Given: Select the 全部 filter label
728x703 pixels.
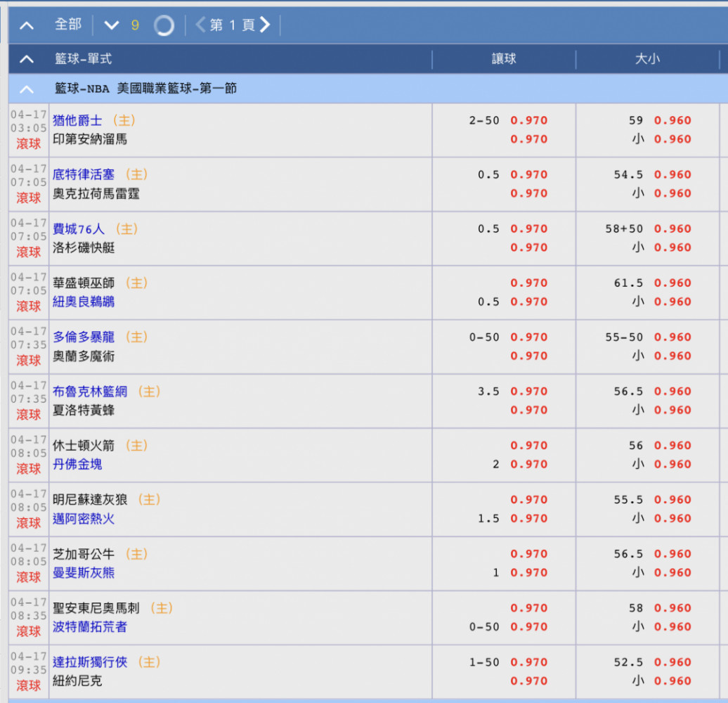Looking at the screenshot, I should [67, 24].
